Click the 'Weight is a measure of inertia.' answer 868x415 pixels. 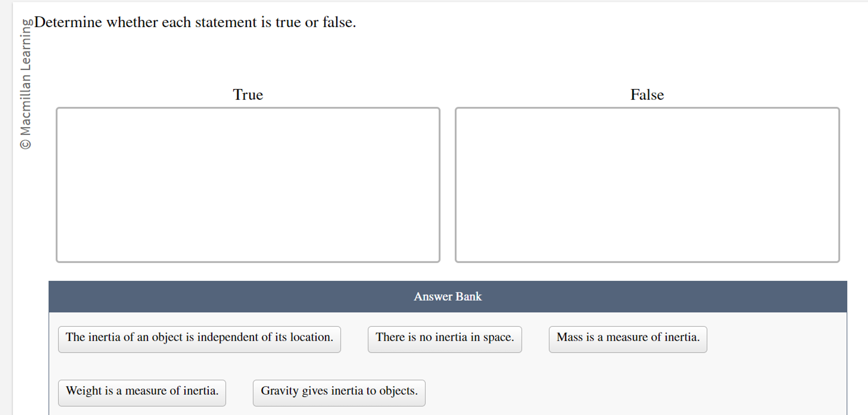(x=142, y=392)
